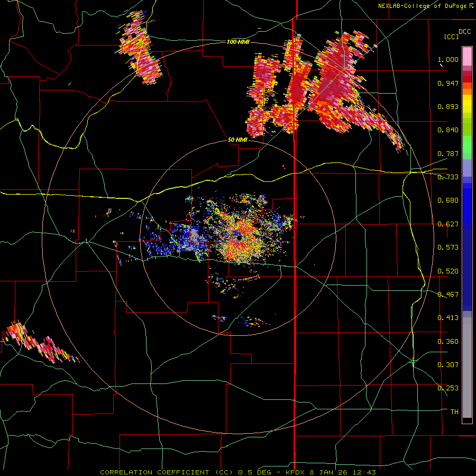Screen dimensions: 476x476
Task: Click the 1.000 color scale value
Action: [448, 59]
